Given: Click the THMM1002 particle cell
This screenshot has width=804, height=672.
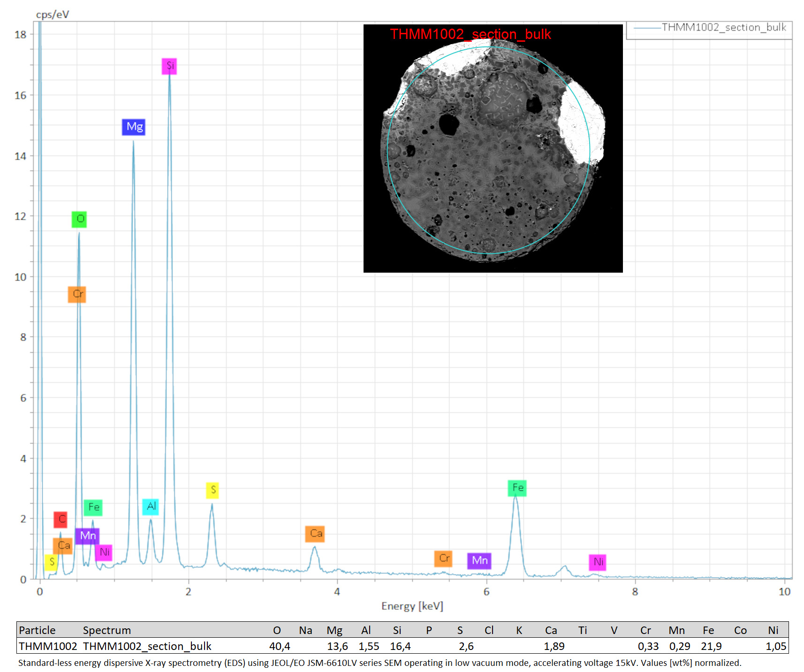Looking at the screenshot, I should pyautogui.click(x=48, y=646).
